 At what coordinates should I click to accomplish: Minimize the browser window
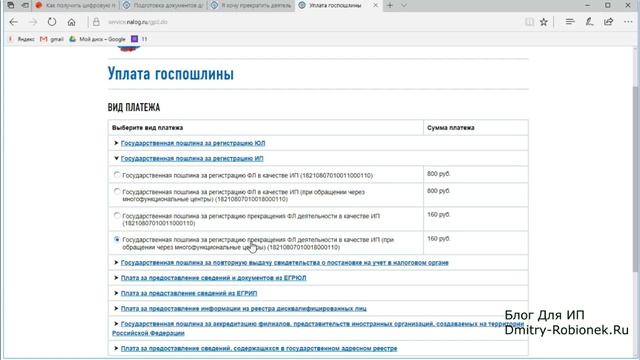point(587,5)
